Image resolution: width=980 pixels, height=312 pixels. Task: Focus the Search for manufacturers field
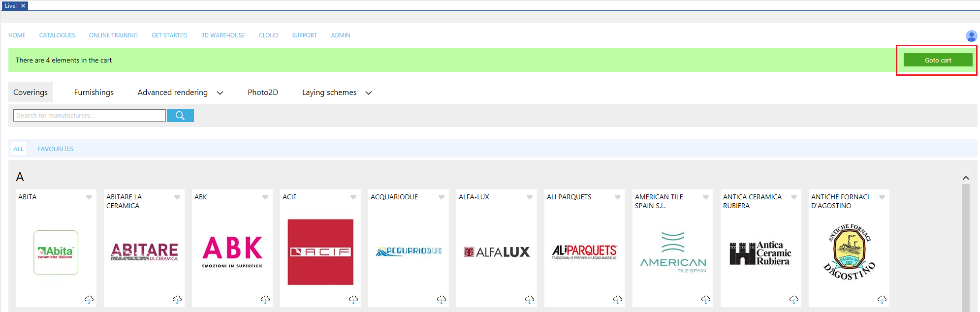(x=90, y=115)
